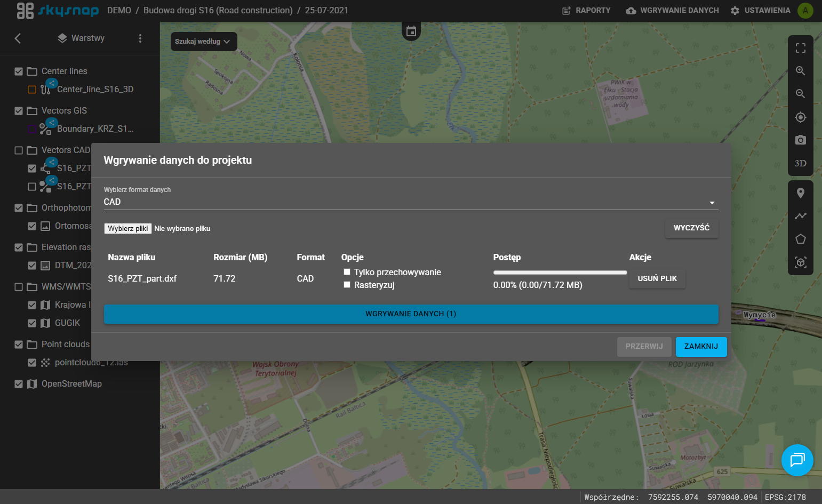Screen dimensions: 822x504
Task: Toggle the OpenStreetMap layer checkbox
Action: coord(19,384)
